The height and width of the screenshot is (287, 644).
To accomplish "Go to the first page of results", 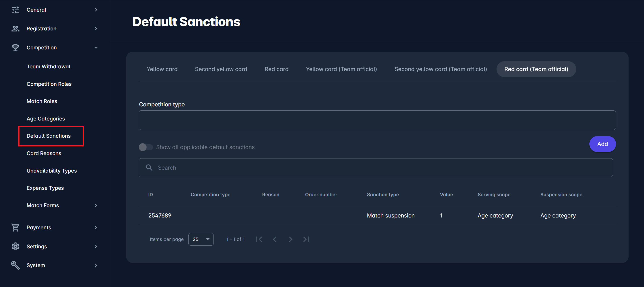I will pyautogui.click(x=259, y=239).
